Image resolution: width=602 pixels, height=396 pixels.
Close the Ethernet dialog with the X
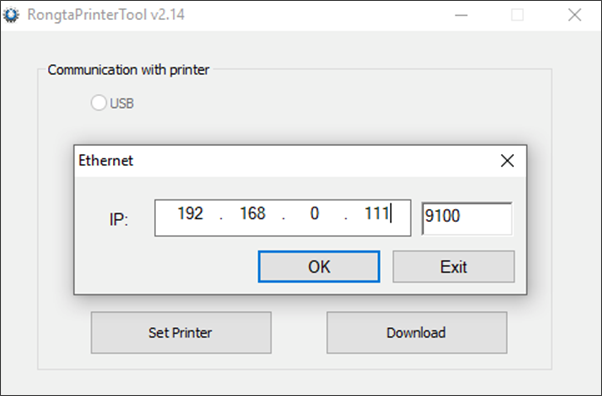point(507,161)
